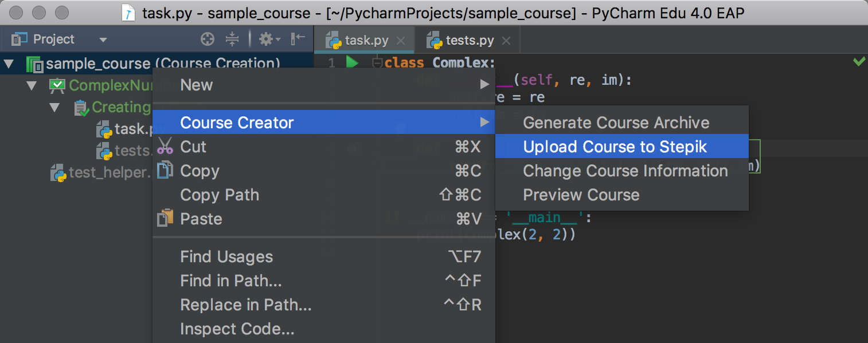Collapse all nodes with the Collapse All icon
The width and height of the screenshot is (868, 343).
pyautogui.click(x=232, y=40)
